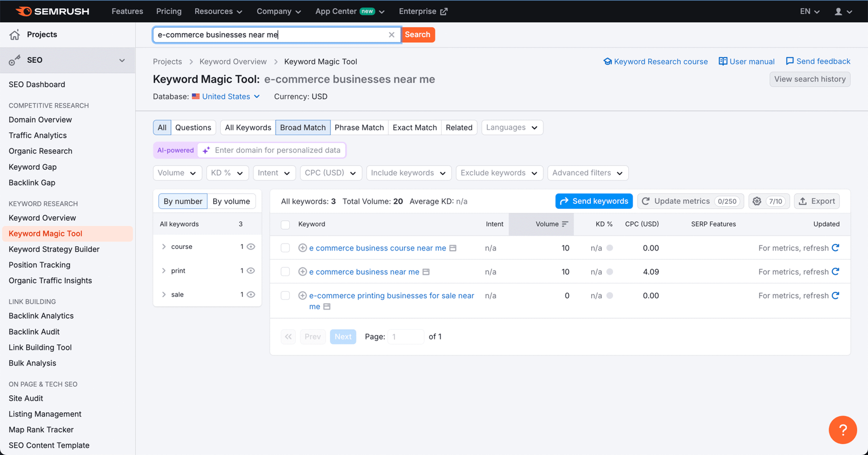Add 'e-commerce printing businesses' keyword via plus icon

(303, 296)
